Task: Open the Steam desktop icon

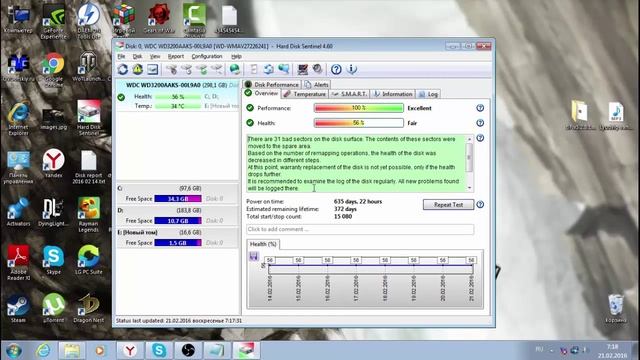Action: 18,308
